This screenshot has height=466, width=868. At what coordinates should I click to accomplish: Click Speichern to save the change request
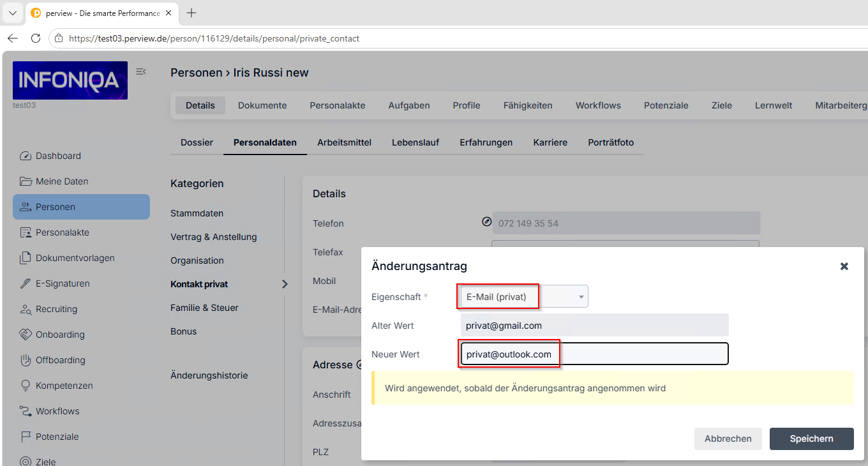(x=812, y=439)
